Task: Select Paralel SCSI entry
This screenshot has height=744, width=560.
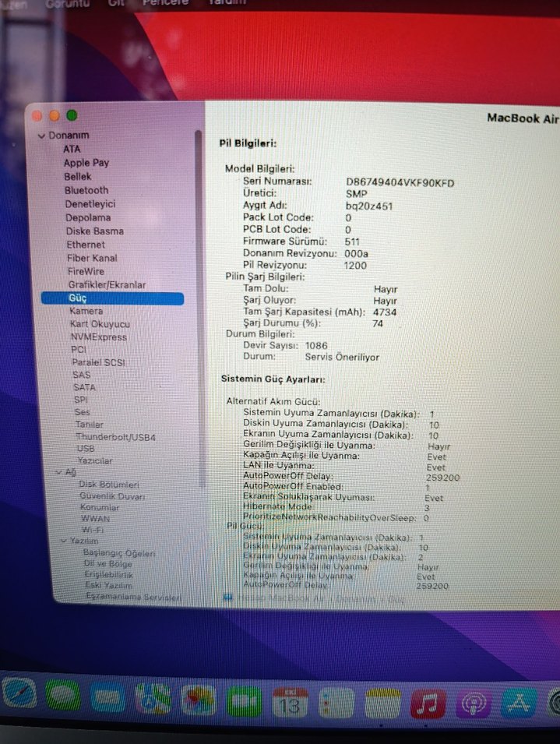Action: 99,362
